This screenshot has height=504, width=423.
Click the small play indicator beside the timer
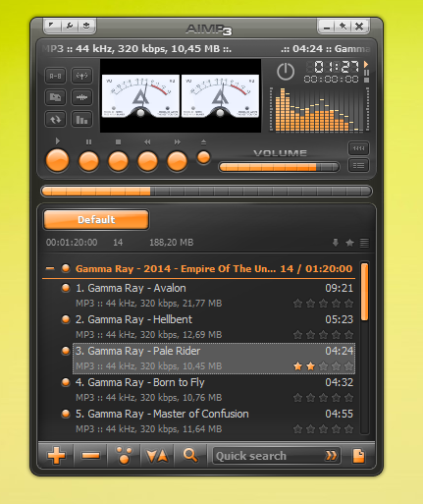pyautogui.click(x=366, y=64)
